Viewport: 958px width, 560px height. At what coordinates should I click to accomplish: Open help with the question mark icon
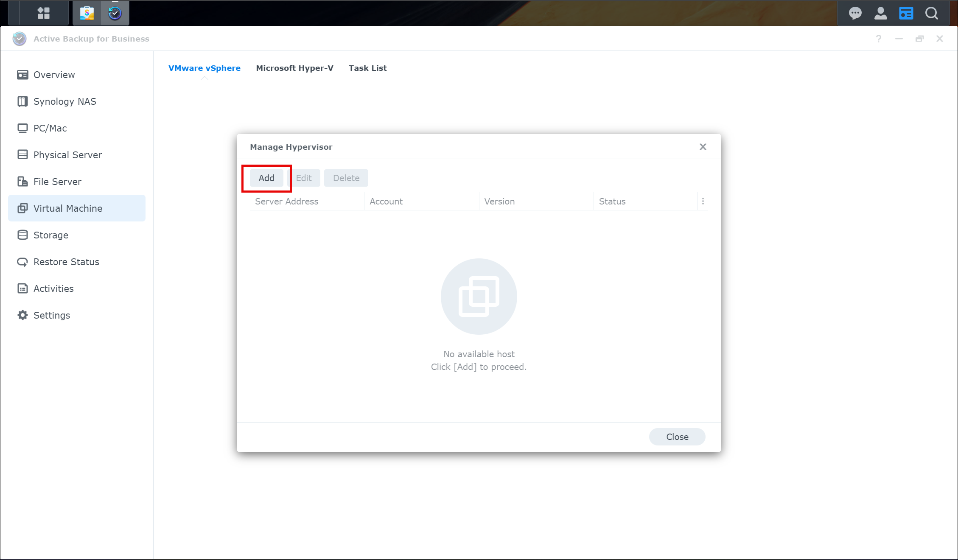879,39
